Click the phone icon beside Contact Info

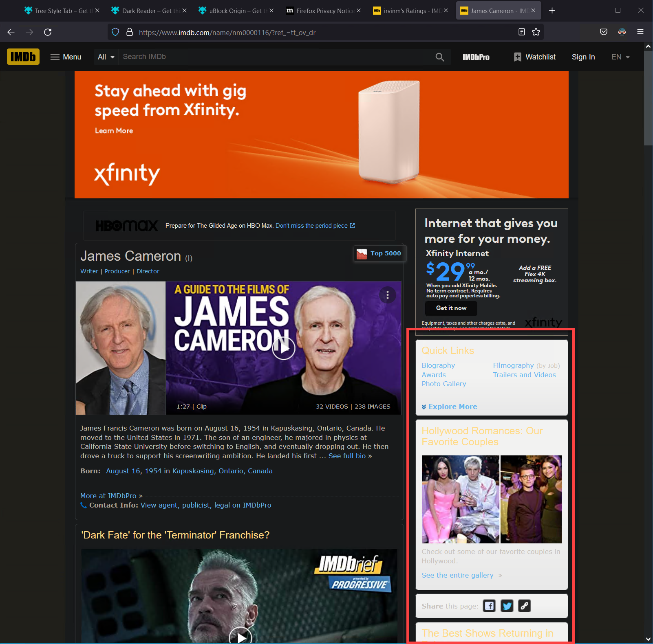[x=83, y=505]
